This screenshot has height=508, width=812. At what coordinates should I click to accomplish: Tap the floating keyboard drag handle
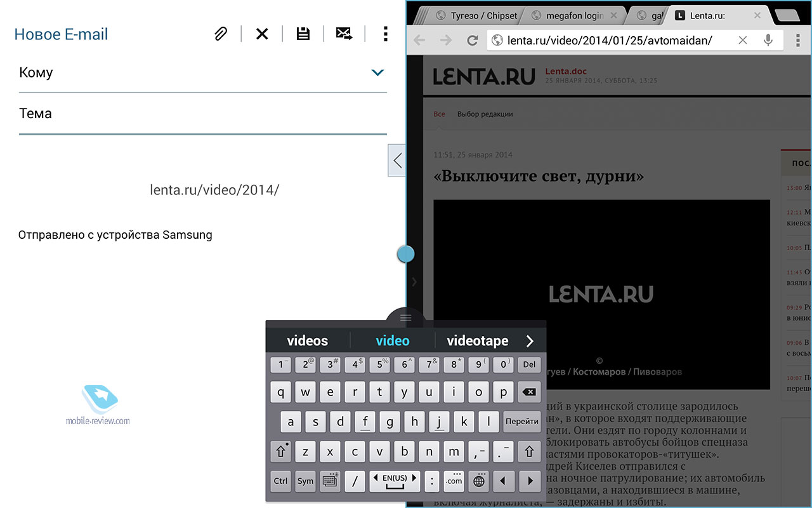pyautogui.click(x=406, y=317)
